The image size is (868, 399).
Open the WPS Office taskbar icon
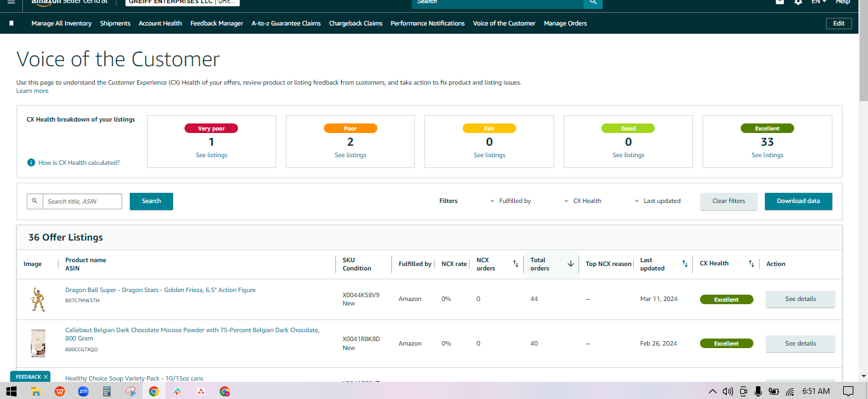tap(60, 391)
